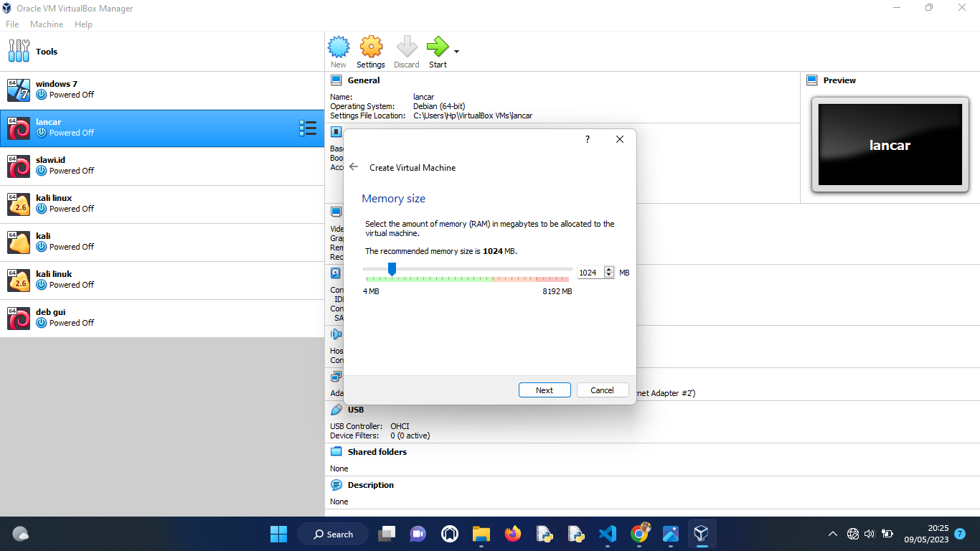Viewport: 980px width, 551px height.
Task: Click the lancar preview thumbnail
Action: (x=890, y=145)
